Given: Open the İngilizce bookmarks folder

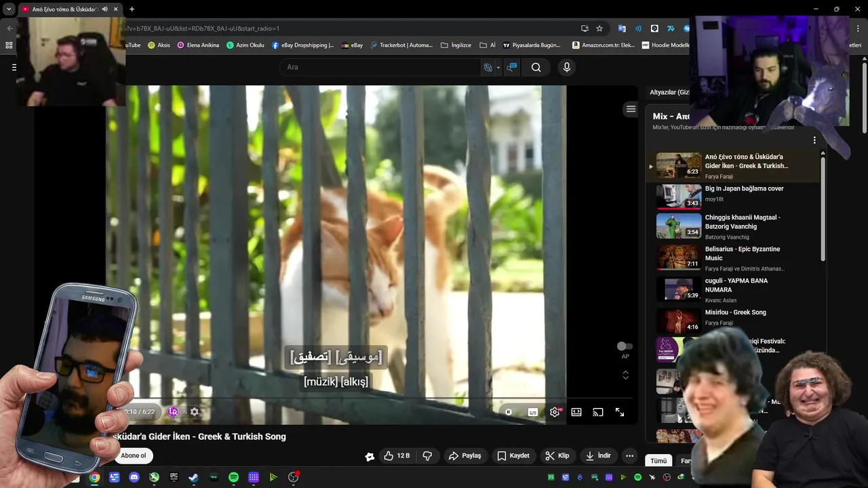Looking at the screenshot, I should [x=456, y=45].
